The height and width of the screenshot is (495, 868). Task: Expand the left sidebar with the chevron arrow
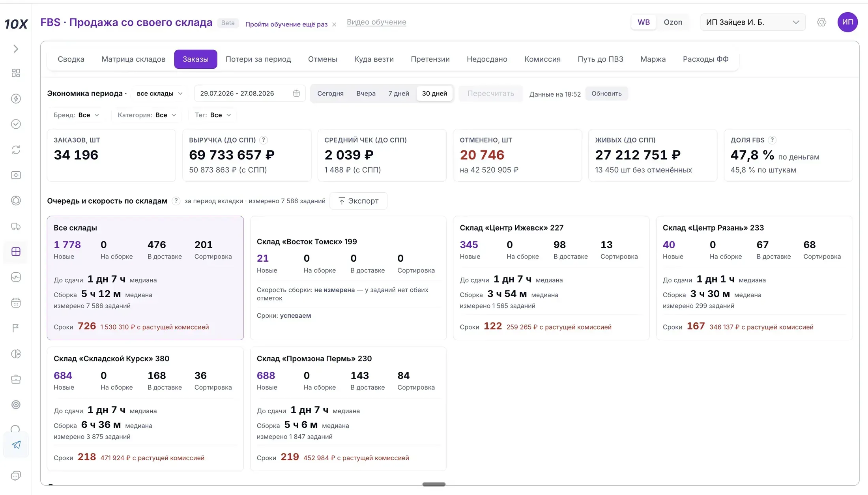[16, 49]
